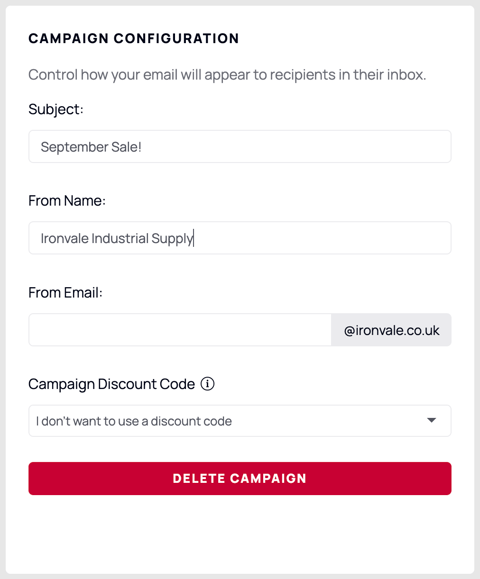Click the 'Subject:' field label

pos(56,109)
